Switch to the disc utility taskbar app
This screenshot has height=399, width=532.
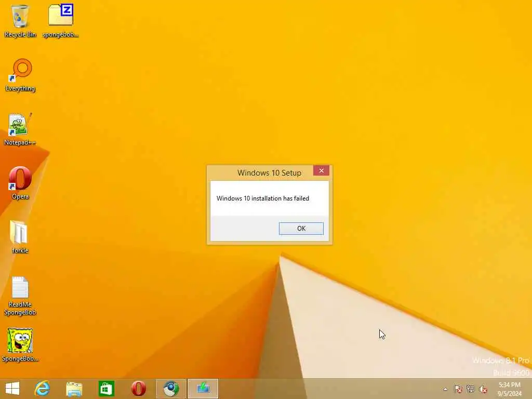(x=170, y=389)
